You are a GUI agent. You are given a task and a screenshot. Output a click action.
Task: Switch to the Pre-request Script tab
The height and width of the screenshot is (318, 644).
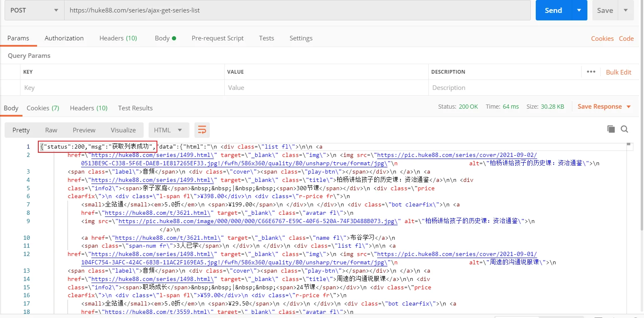coord(218,38)
